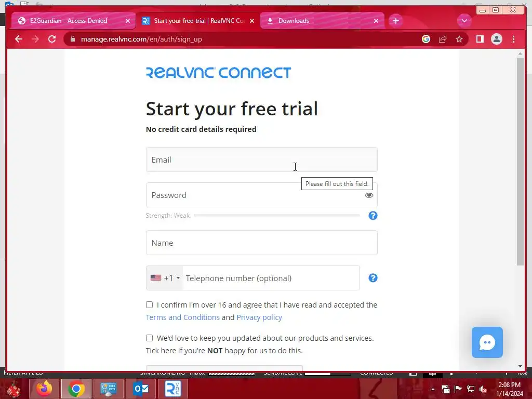Click the Start your free trial heading

click(232, 109)
